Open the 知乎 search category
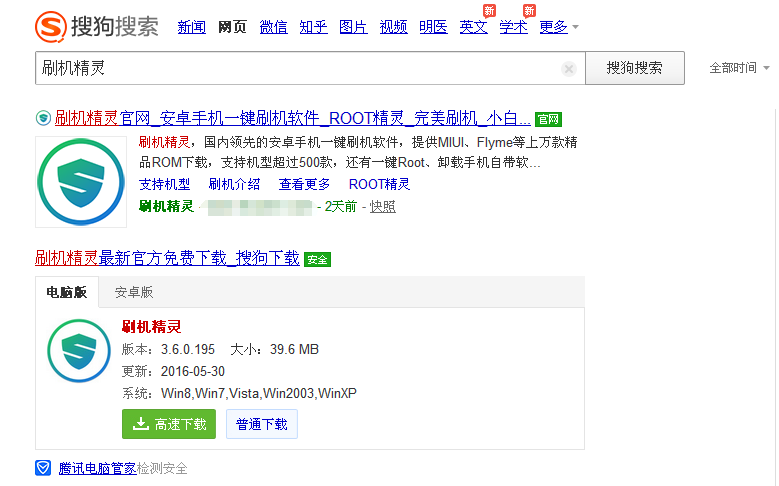The width and height of the screenshot is (779, 486). coord(313,27)
